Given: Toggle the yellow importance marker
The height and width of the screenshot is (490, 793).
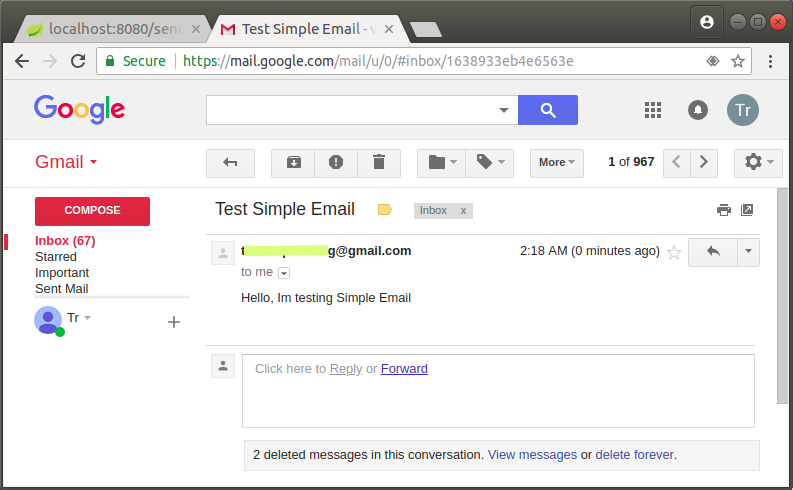Looking at the screenshot, I should click(384, 209).
